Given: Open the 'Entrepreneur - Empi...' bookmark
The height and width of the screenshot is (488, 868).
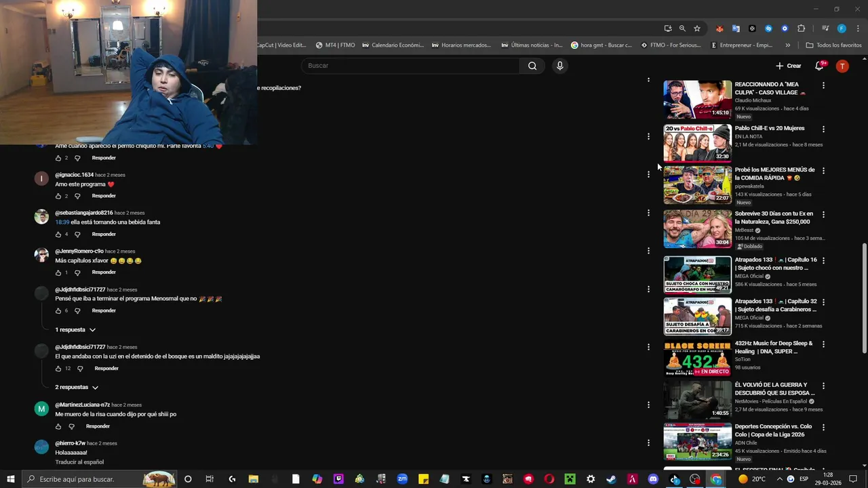Looking at the screenshot, I should [741, 45].
